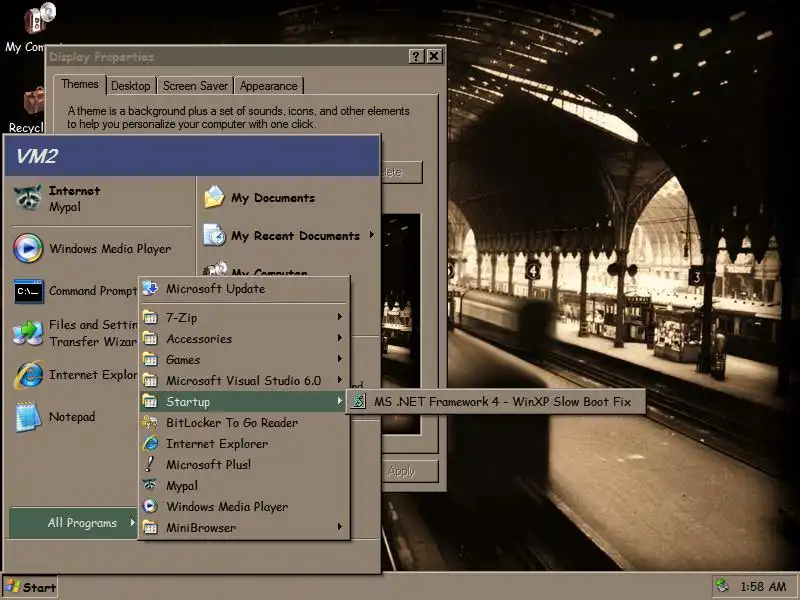Click the "Command Prompt" label

tap(93, 291)
